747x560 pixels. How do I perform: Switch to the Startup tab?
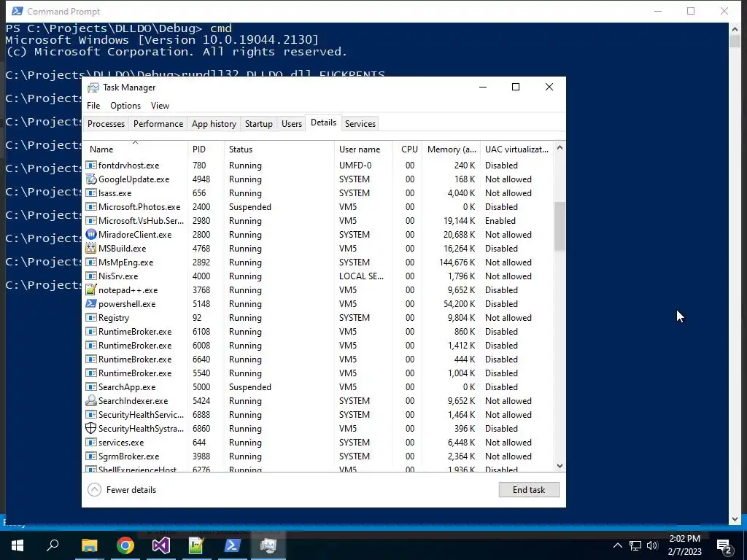click(259, 124)
